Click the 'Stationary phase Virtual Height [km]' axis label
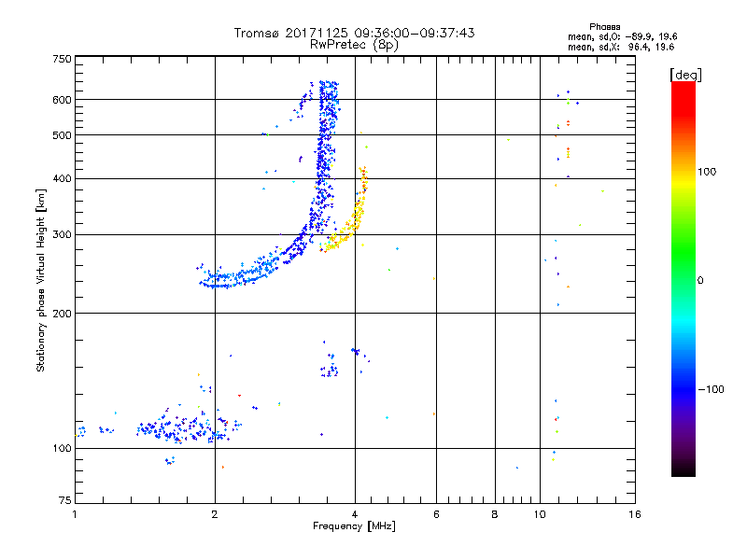The width and height of the screenshot is (747, 560). pyautogui.click(x=41, y=281)
